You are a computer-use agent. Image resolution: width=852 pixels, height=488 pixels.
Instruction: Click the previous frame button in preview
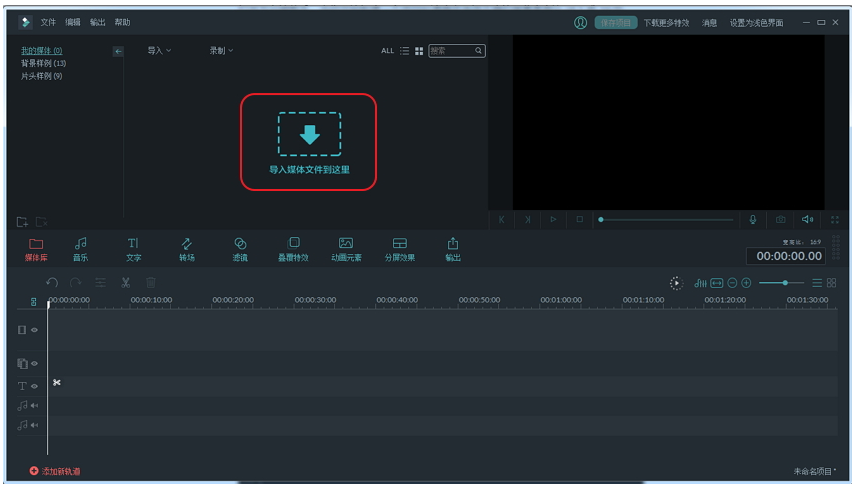(x=501, y=220)
